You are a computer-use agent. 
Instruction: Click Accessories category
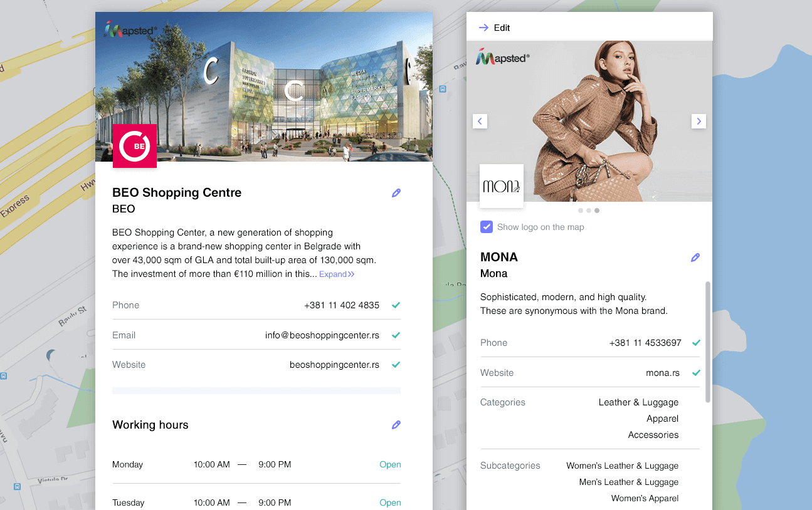tap(653, 435)
